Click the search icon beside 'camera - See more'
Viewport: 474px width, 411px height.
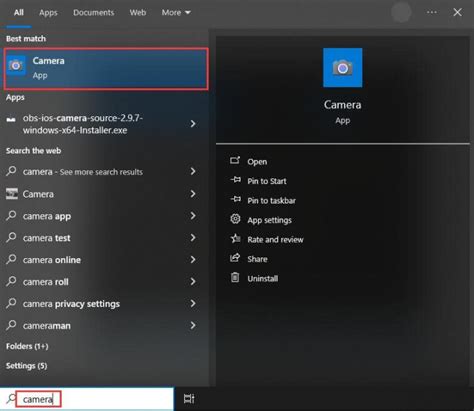coord(11,171)
